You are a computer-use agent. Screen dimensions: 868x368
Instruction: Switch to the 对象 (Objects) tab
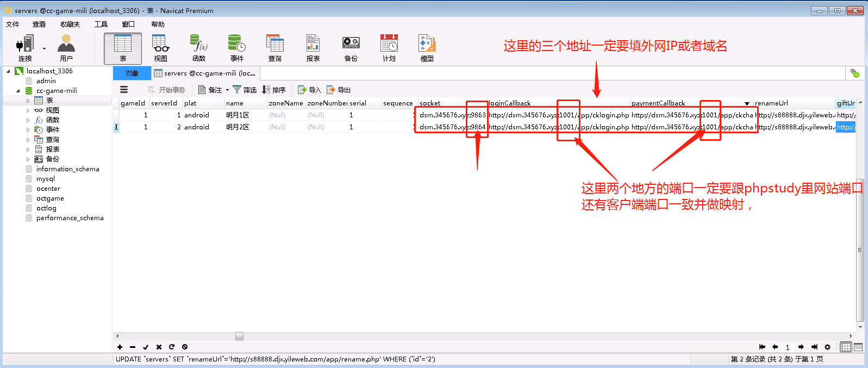[132, 73]
